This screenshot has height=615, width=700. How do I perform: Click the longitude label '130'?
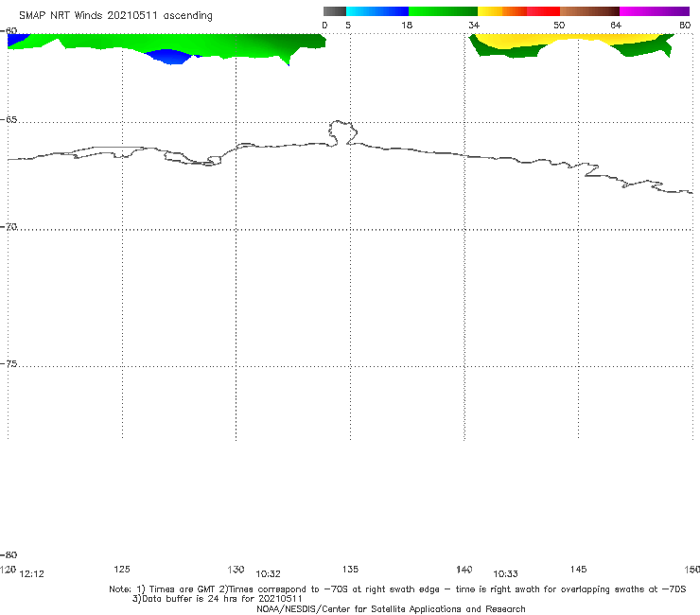point(236,569)
